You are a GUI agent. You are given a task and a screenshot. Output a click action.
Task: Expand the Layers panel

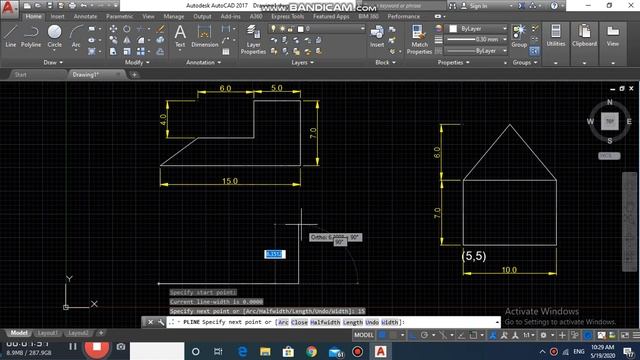tap(302, 62)
